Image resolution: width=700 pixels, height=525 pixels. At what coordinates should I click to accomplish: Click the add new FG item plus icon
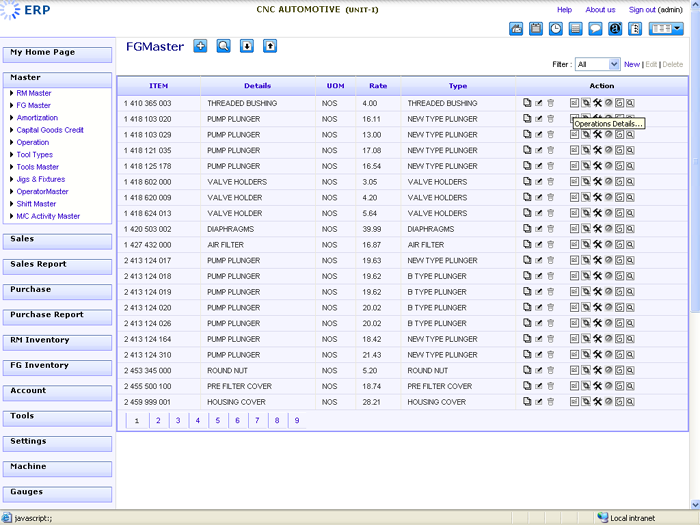200,46
